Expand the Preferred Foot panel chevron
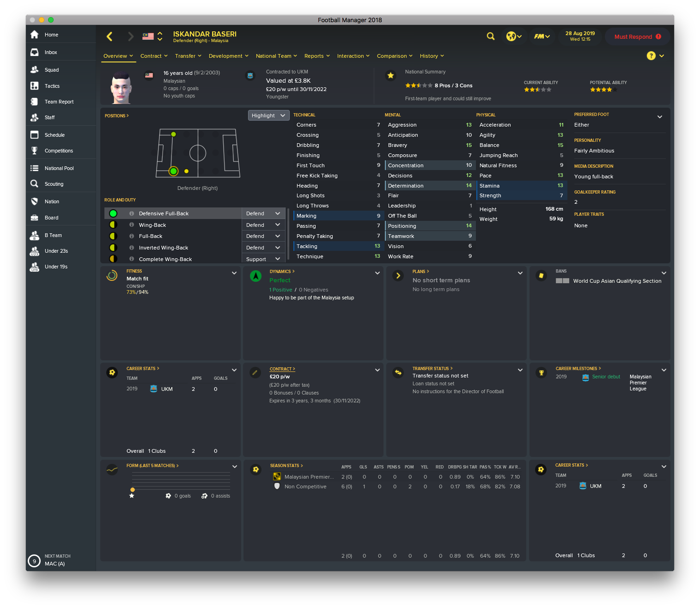 [x=660, y=117]
